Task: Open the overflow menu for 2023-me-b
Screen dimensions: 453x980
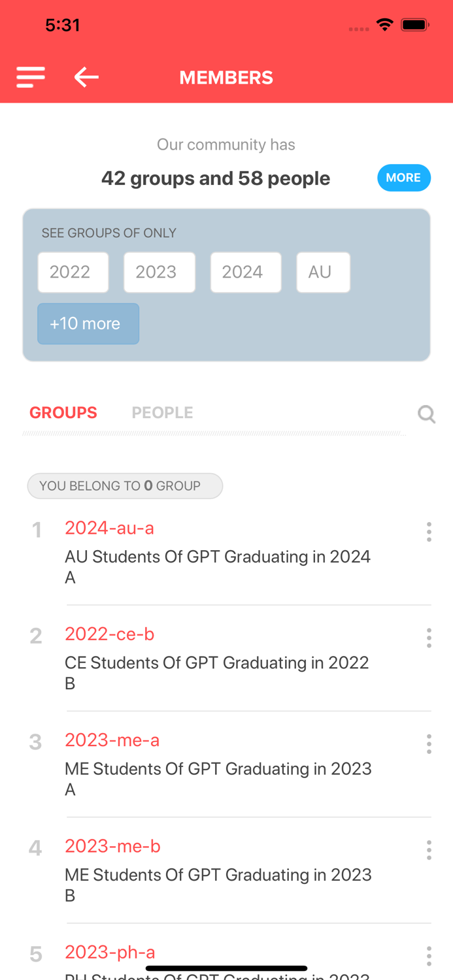Action: (429, 850)
